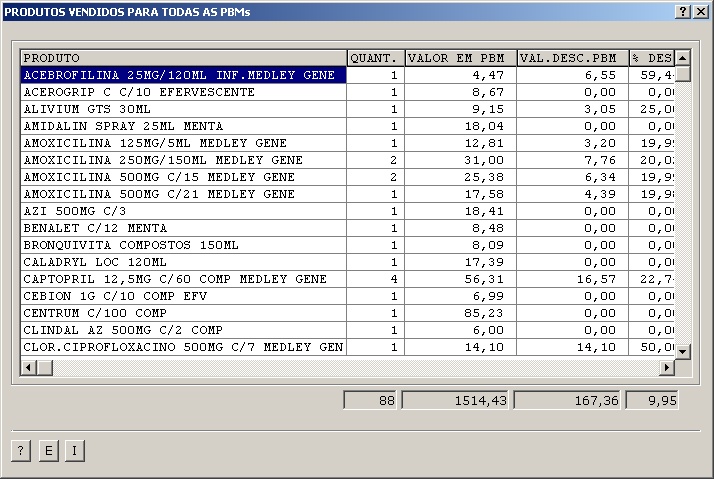Screen dimensions: 714x479
Task: Click the 85,23 value in CENTRUM row
Action: coord(460,313)
